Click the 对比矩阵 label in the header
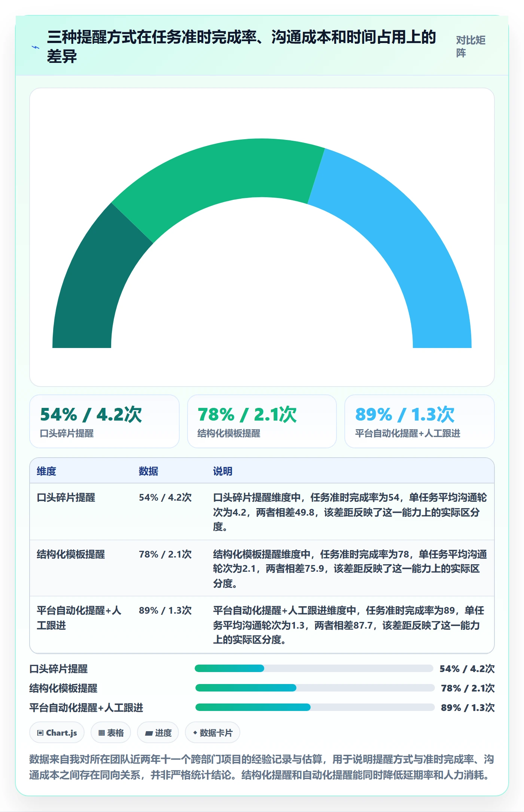Screen dimensions: 524x812 point(470,47)
